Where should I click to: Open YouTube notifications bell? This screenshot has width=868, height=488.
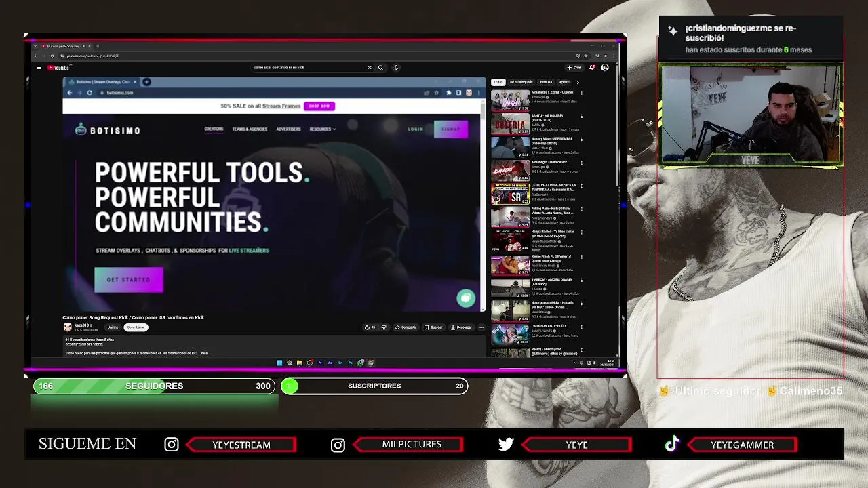pos(592,68)
